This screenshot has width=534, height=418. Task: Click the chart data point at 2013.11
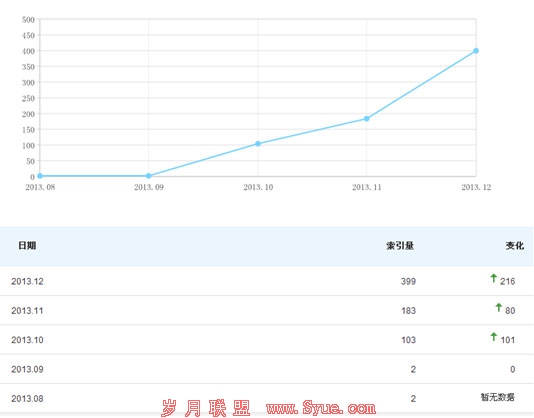point(366,119)
